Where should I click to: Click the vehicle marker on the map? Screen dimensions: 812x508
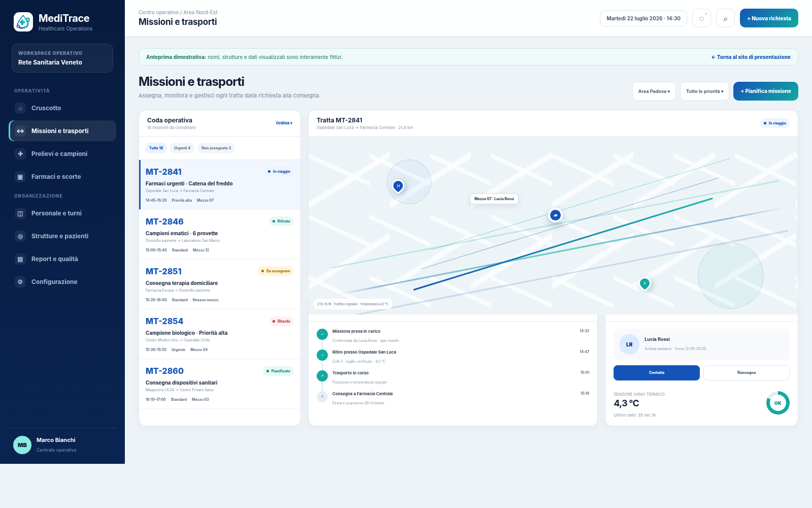click(x=555, y=215)
